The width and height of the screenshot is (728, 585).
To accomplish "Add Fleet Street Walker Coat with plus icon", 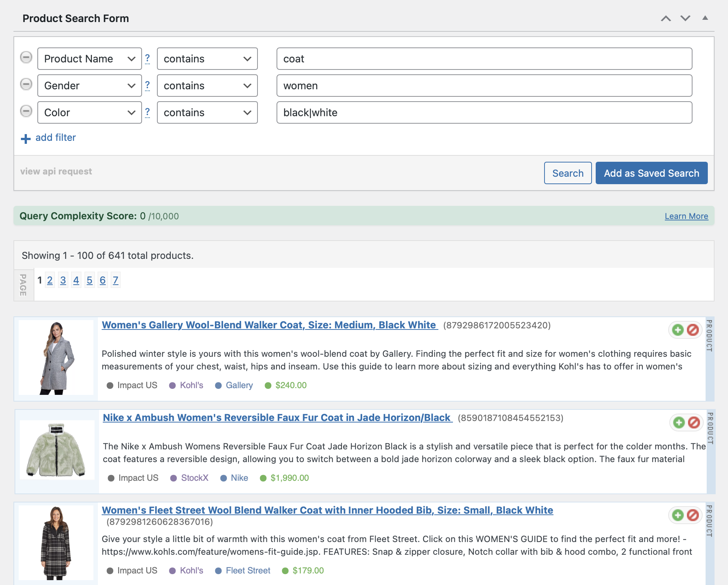I will 678,515.
